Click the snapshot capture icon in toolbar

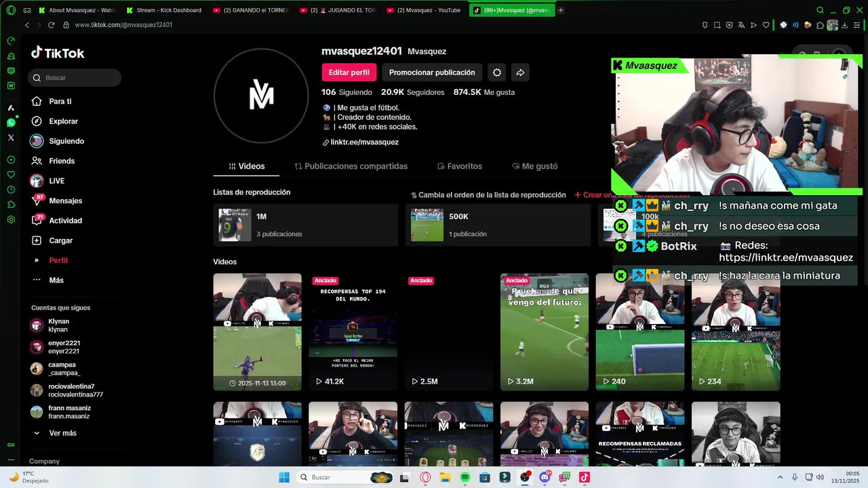click(x=717, y=25)
